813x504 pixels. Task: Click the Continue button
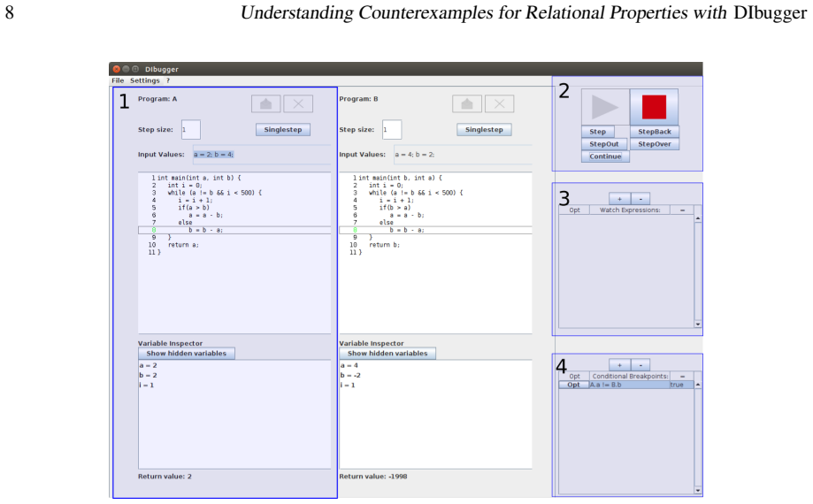(x=605, y=157)
